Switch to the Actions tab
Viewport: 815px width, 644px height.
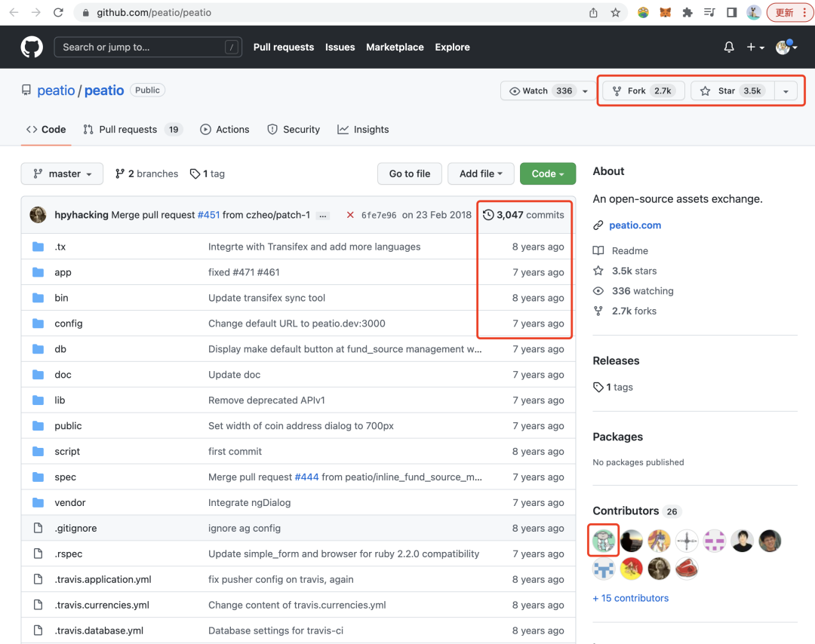coord(225,129)
